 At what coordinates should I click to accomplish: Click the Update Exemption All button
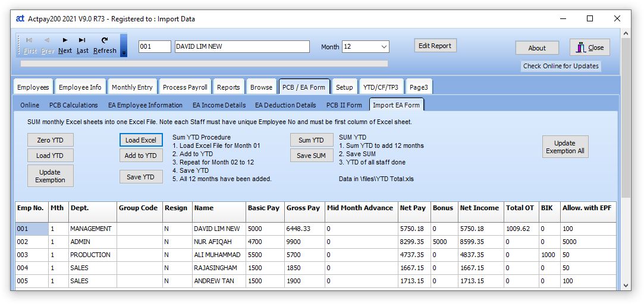pyautogui.click(x=564, y=147)
